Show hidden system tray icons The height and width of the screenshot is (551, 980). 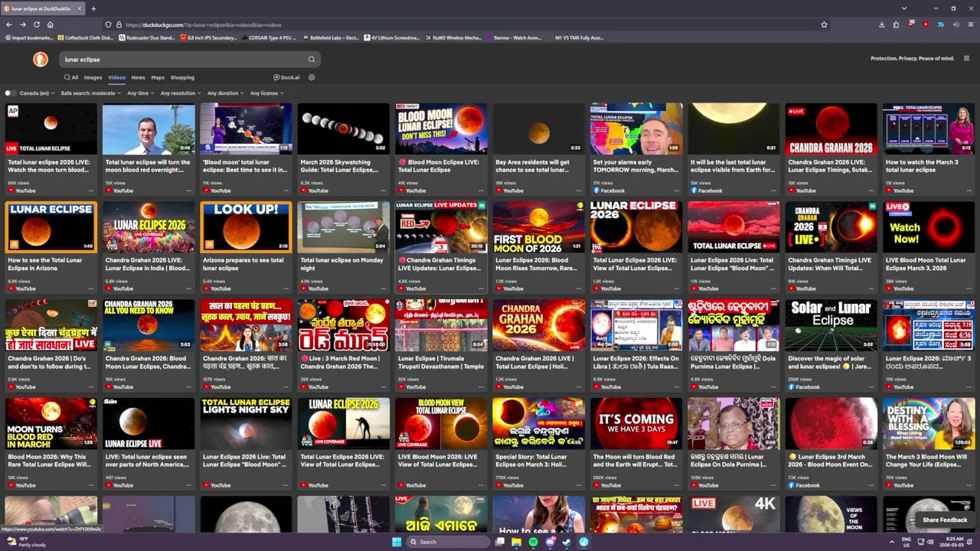point(891,542)
